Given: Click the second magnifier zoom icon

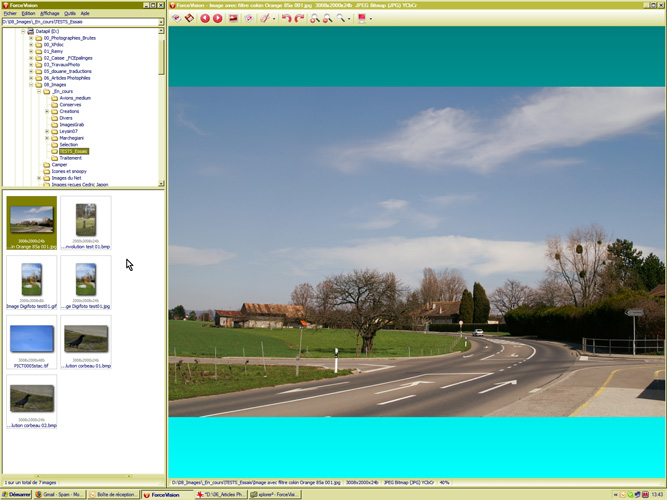Looking at the screenshot, I should point(328,18).
